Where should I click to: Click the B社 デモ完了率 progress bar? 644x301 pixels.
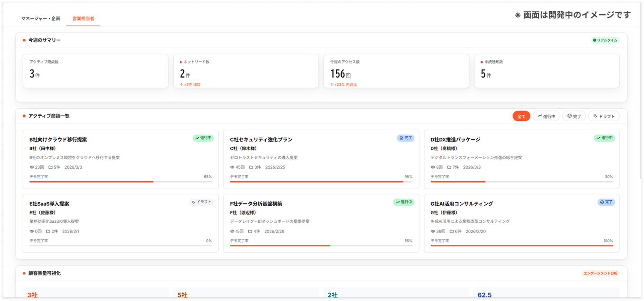tap(121, 182)
